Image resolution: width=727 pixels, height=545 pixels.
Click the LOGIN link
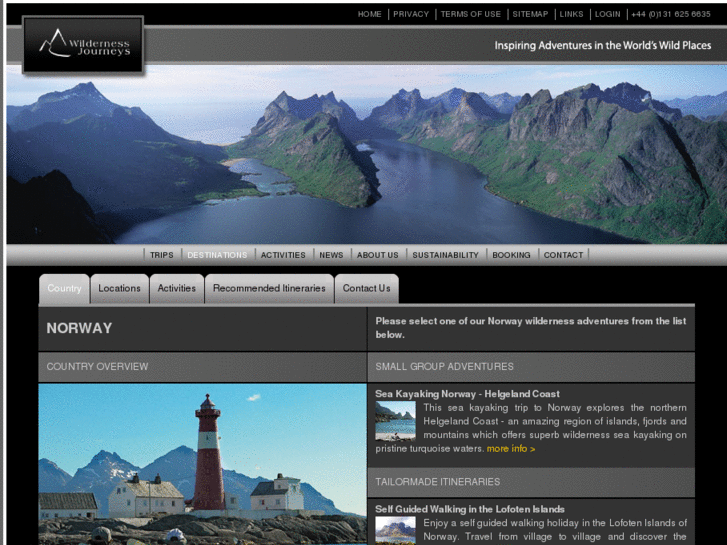(x=607, y=14)
